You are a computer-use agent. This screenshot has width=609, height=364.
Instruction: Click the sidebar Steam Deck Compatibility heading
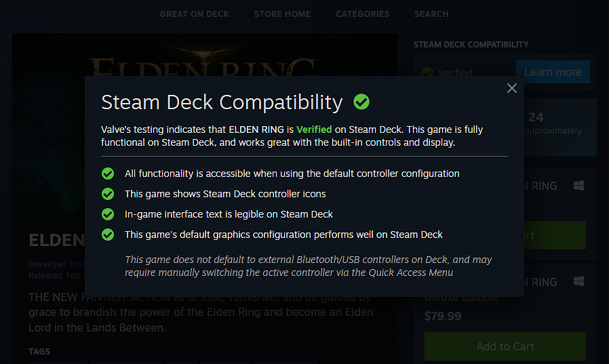(x=471, y=45)
